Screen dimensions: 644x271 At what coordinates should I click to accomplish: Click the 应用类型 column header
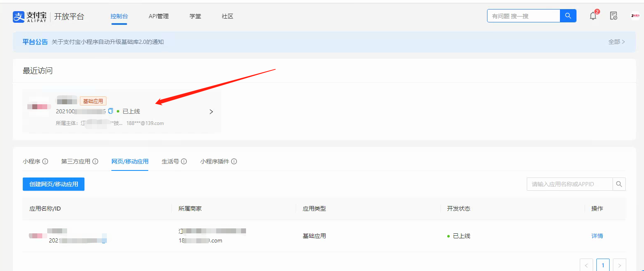314,209
